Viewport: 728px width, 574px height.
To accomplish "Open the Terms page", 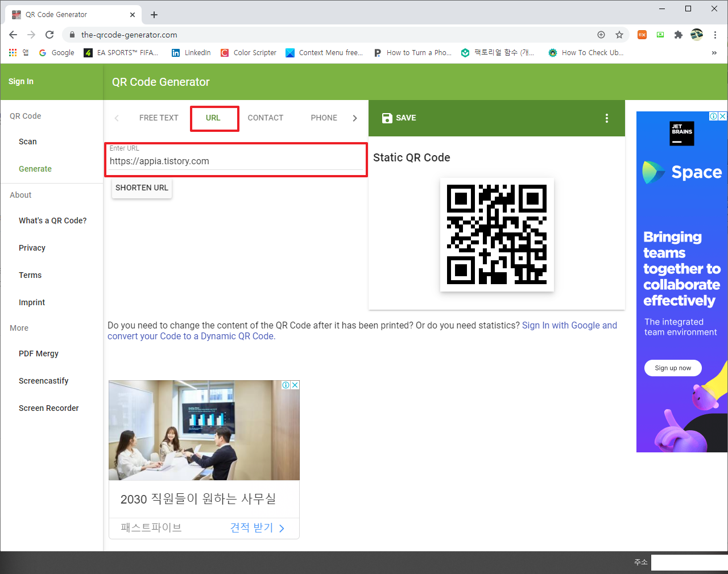I will pyautogui.click(x=30, y=275).
